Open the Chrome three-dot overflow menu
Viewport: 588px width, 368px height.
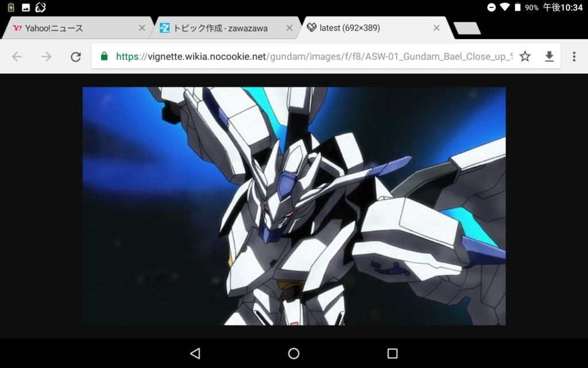pyautogui.click(x=574, y=57)
